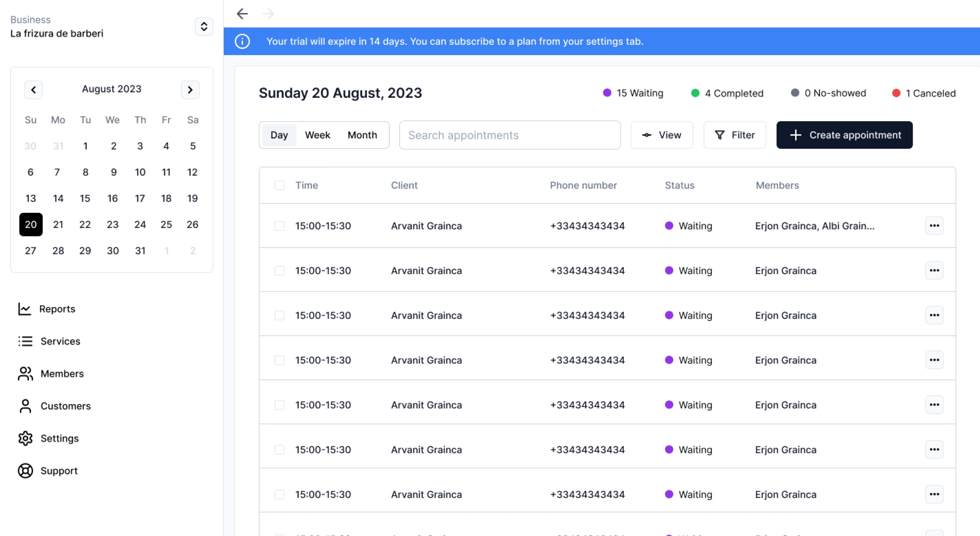Screen dimensions: 980x536
Task: Expand the Business selector dropdown
Action: click(x=204, y=27)
